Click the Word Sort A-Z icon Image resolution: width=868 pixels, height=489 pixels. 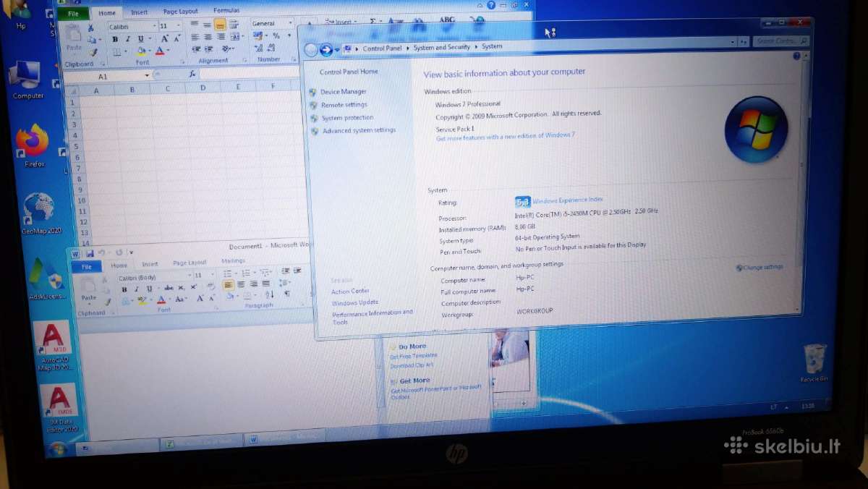269,294
